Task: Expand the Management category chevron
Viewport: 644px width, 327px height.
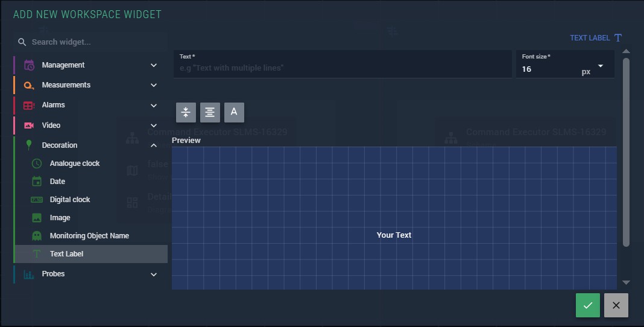Action: click(x=154, y=65)
